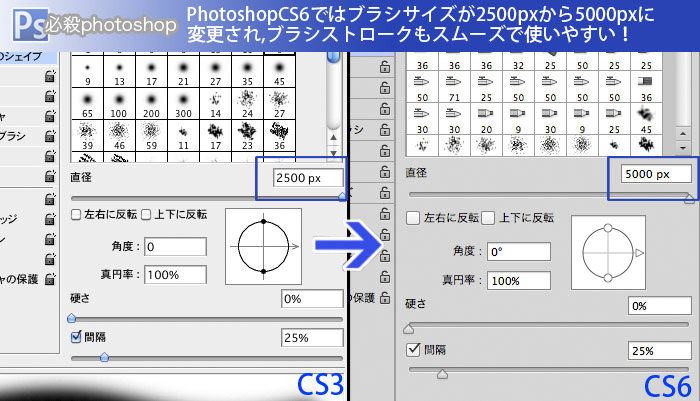Click the CS6 spacing slider handle
This screenshot has height=401, width=700.
tap(442, 374)
